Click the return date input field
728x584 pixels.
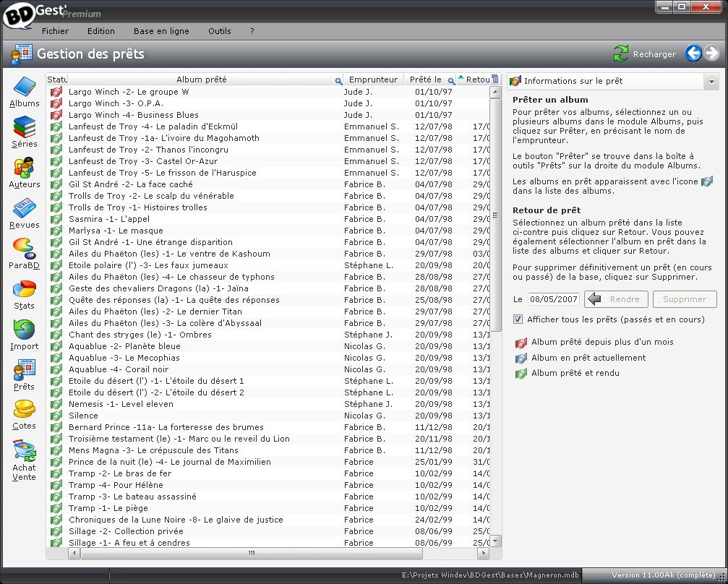(553, 299)
